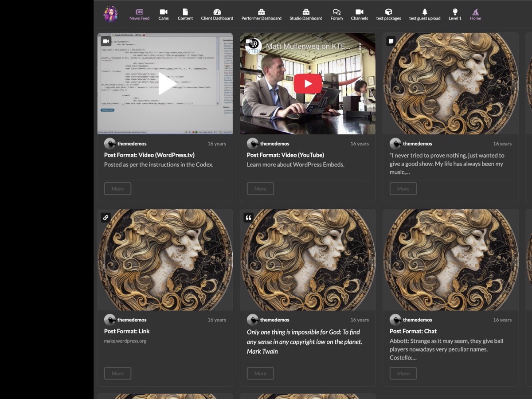
Task: Open Level 1 lightbulb icon
Action: (455, 12)
